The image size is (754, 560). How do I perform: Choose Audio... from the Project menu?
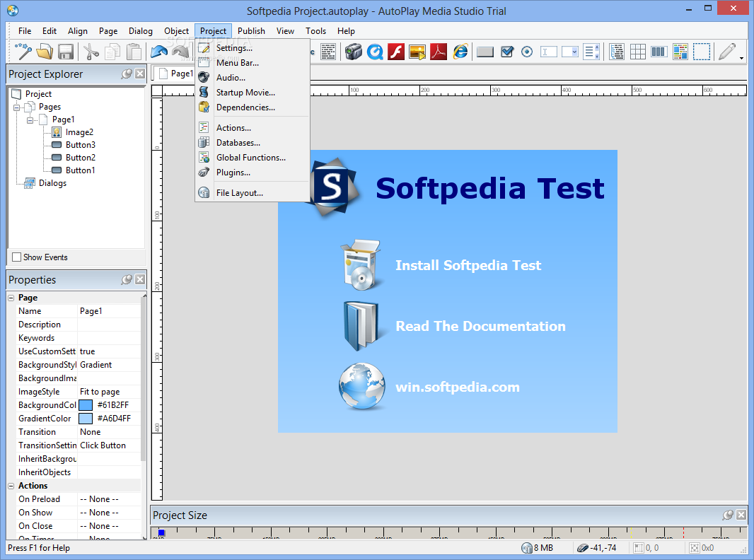252,78
